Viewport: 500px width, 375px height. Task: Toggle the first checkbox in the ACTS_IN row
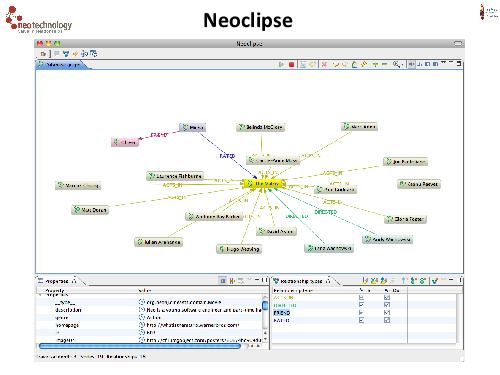coord(361,297)
